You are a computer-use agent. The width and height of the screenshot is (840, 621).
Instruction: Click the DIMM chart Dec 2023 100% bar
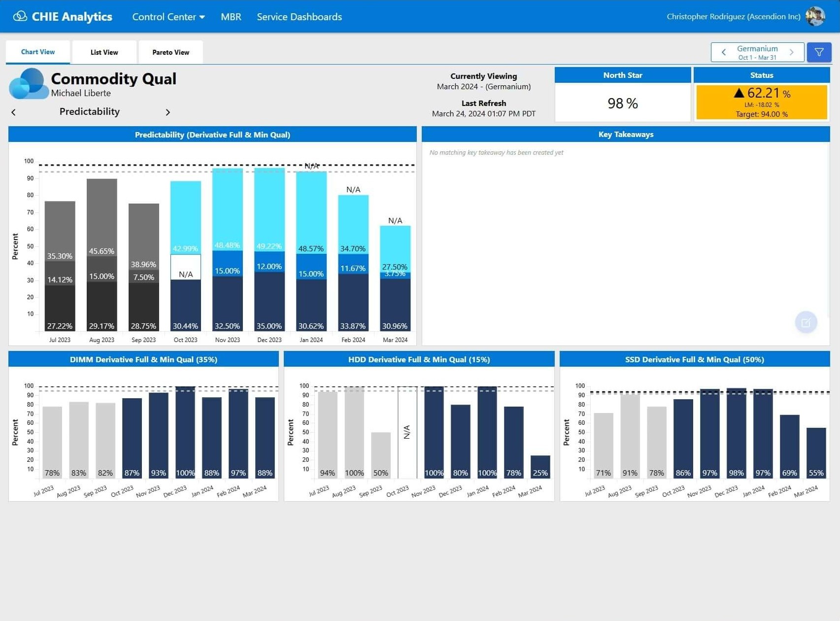point(185,432)
